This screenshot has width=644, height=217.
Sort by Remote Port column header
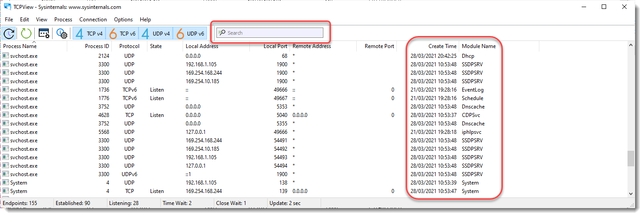pos(376,46)
